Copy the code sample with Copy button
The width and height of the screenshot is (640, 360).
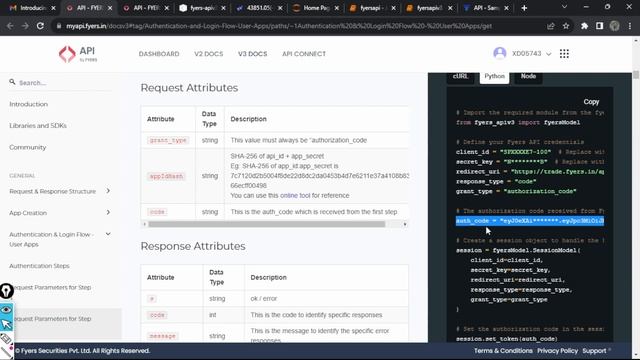(591, 102)
